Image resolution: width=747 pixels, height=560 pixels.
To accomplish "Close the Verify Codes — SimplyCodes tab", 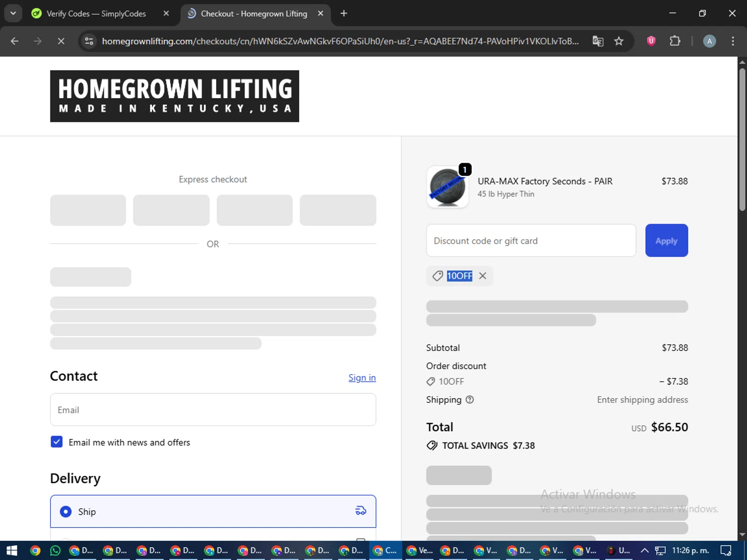I will [x=166, y=13].
